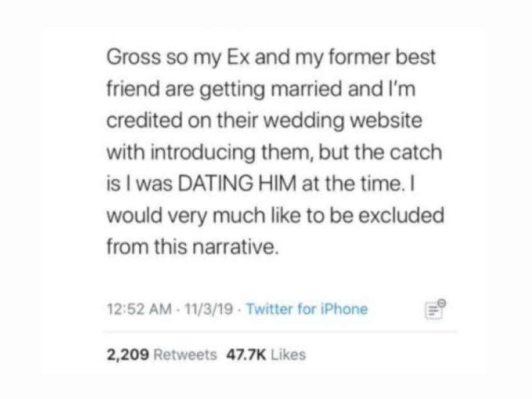Open the "Retweets" label

click(185, 355)
